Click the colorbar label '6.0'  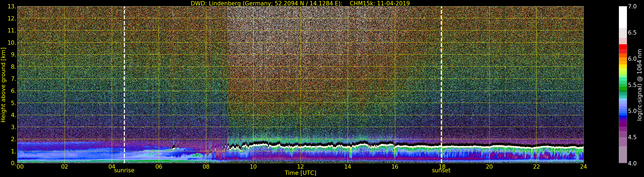632,59
